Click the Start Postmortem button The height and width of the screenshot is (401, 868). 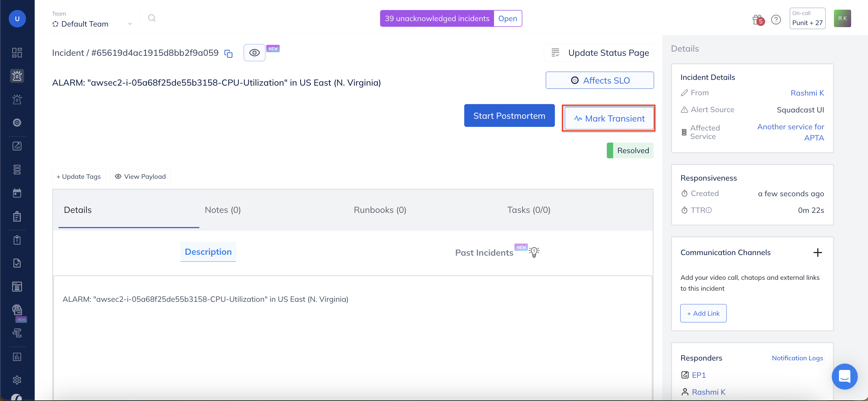[509, 115]
